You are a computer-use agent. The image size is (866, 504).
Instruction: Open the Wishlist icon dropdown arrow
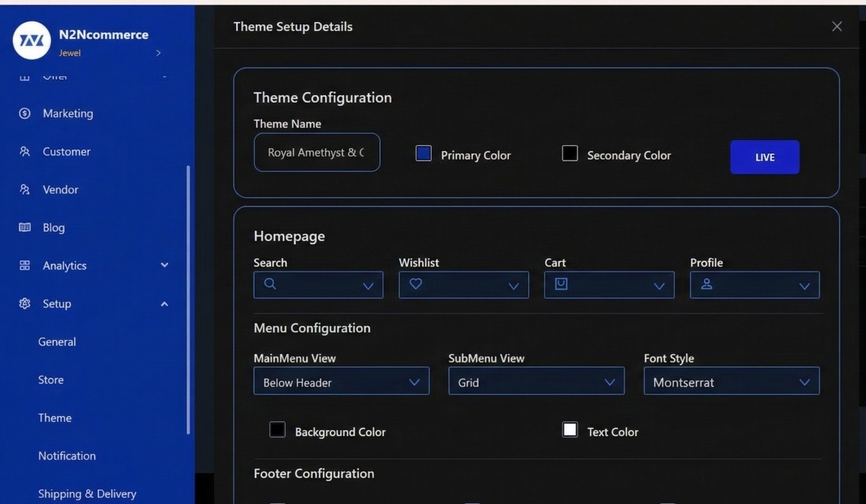514,286
